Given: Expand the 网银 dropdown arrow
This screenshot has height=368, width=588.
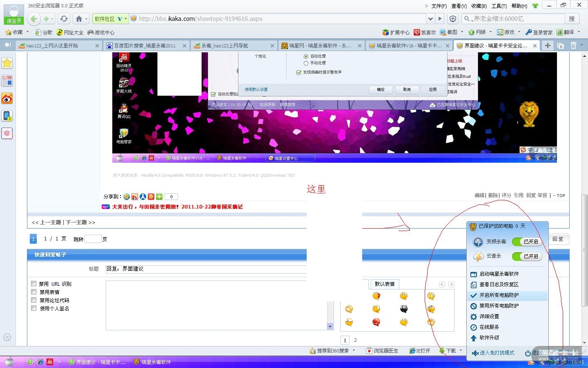Looking at the screenshot, I should point(490,32).
